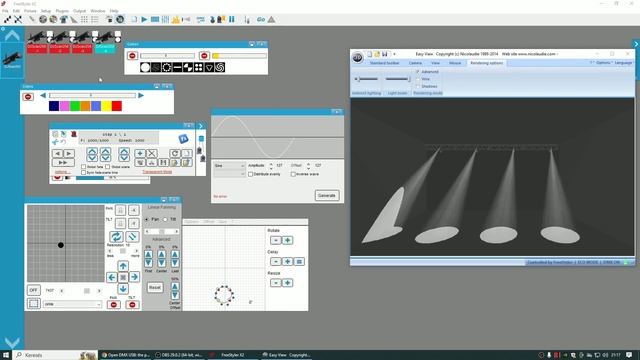Click the blue Pause icon in main toolbar
Screen dimensions: 640x360
[x=232, y=19]
